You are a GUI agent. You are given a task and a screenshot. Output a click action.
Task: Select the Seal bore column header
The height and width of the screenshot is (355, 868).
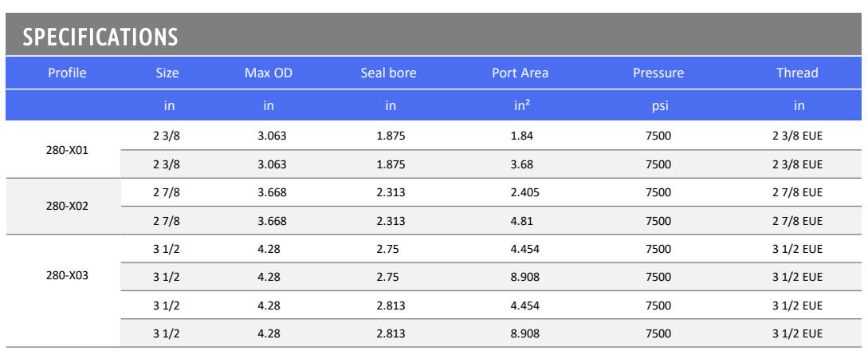coord(388,73)
